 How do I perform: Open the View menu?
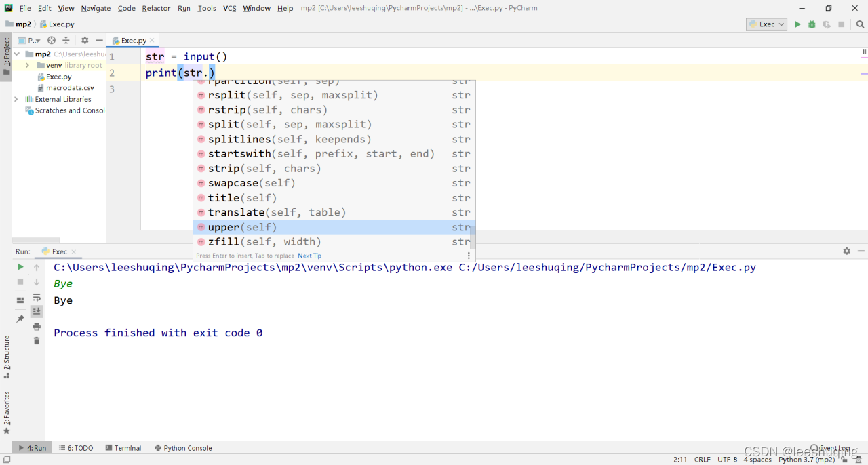point(66,8)
